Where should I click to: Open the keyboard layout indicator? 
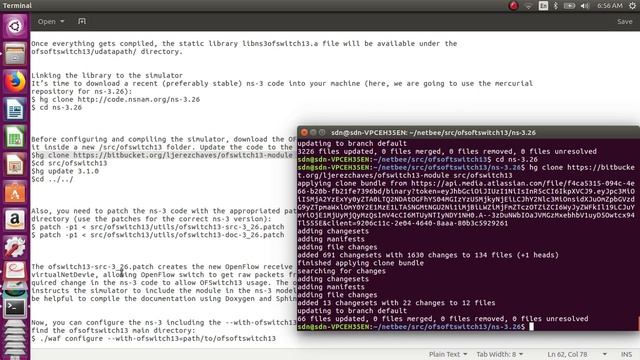point(543,6)
